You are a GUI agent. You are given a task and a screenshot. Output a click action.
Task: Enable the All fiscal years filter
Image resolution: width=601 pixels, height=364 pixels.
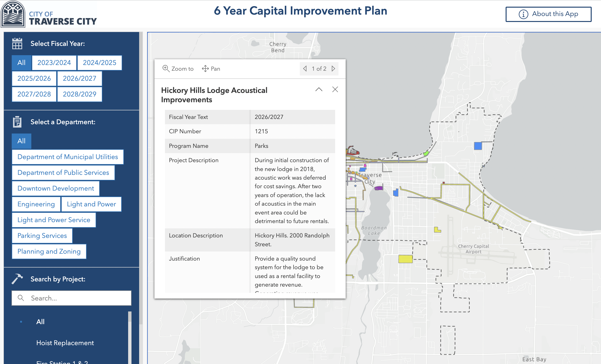21,63
